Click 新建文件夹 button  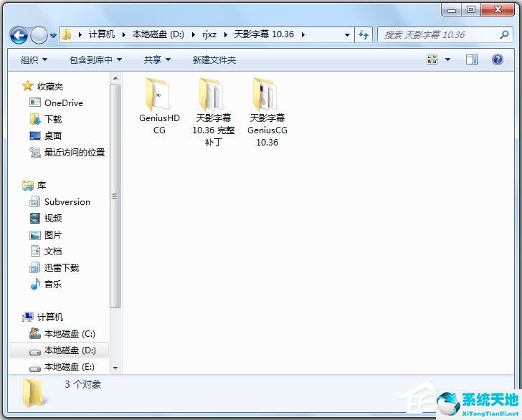tap(214, 60)
